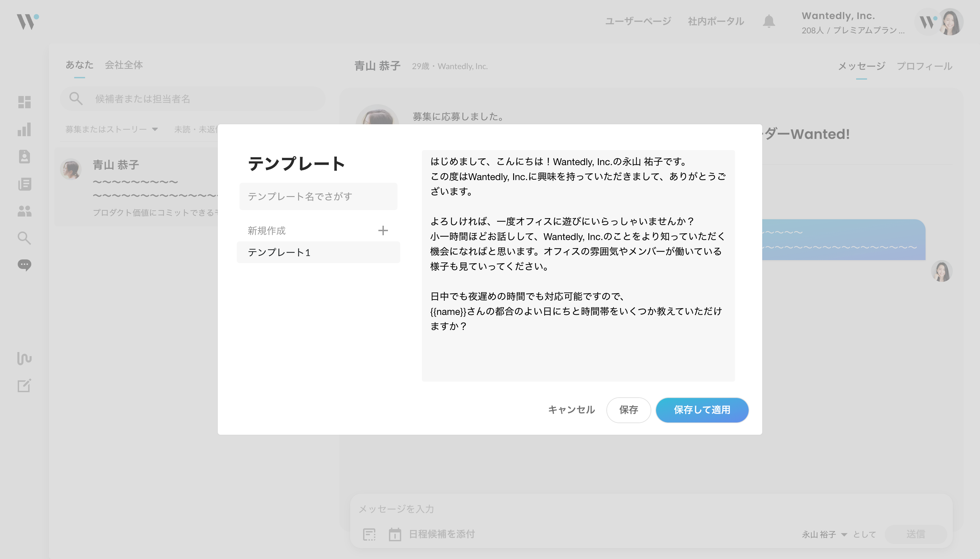980x559 pixels.
Task: Switch to the メッセージ tab
Action: [x=862, y=66]
